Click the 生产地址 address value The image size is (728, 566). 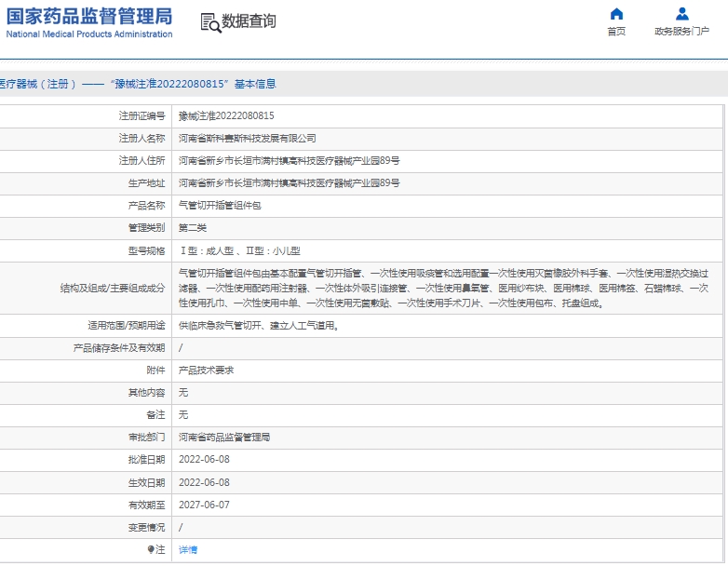[x=289, y=183]
